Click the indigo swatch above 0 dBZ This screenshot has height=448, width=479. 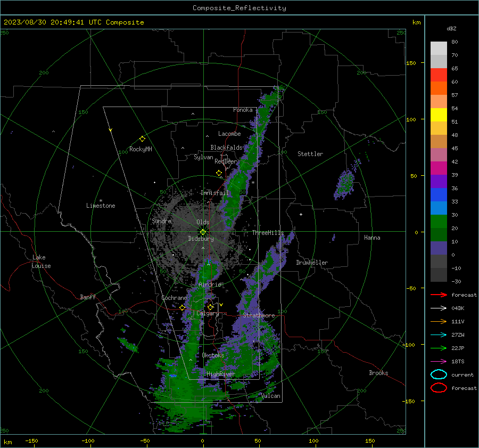439,248
